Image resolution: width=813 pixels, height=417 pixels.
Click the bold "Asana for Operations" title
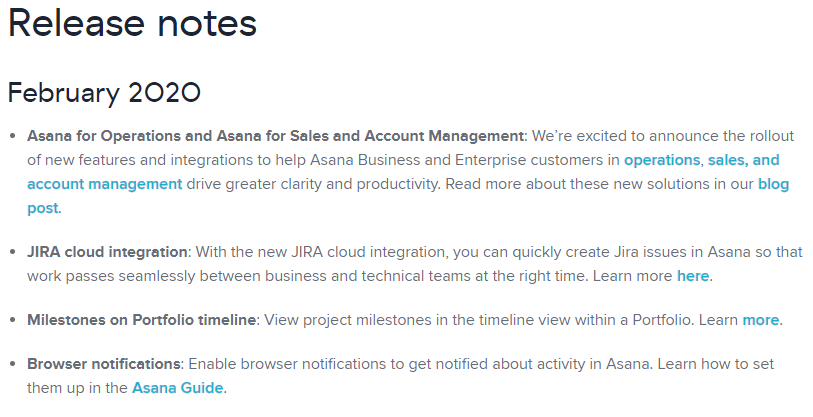tap(275, 136)
